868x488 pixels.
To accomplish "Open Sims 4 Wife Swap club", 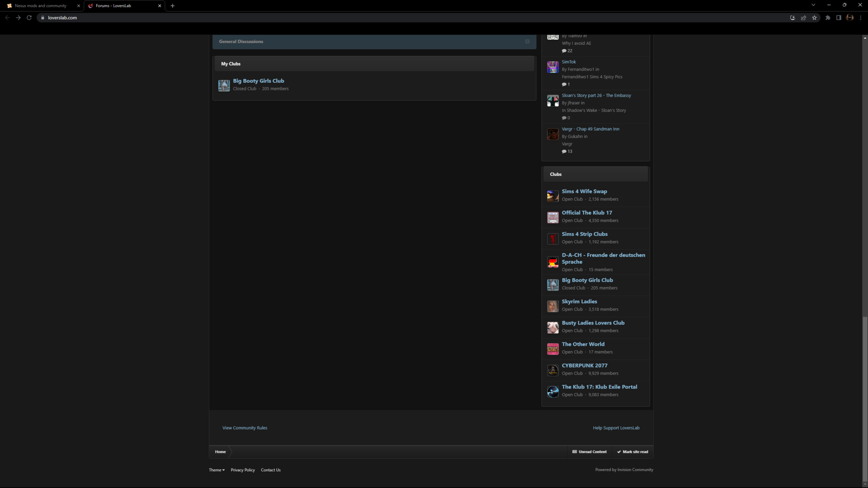I will 584,192.
